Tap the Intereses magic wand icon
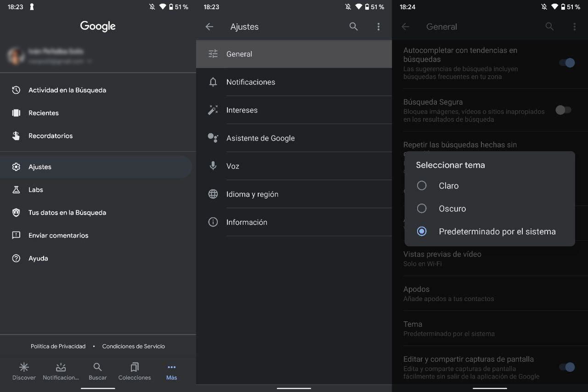Image resolution: width=588 pixels, height=392 pixels. click(x=213, y=110)
